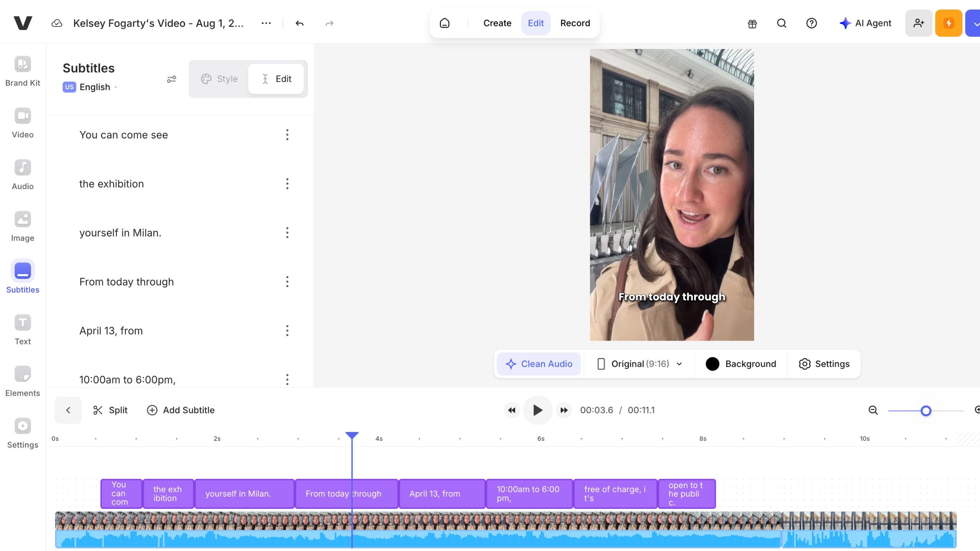Click the 00:03.6 current time display
This screenshot has height=551, width=980.
click(596, 410)
